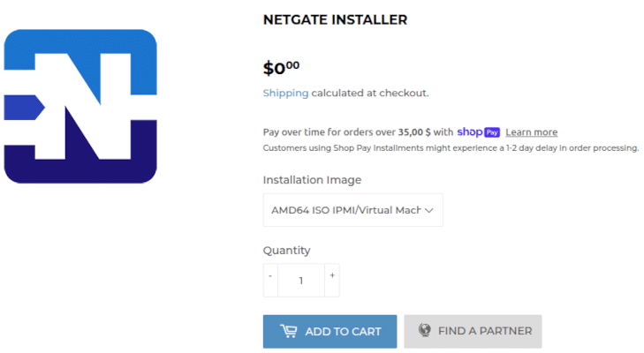The width and height of the screenshot is (644, 353).
Task: Follow the Shipping link
Action: (x=285, y=94)
